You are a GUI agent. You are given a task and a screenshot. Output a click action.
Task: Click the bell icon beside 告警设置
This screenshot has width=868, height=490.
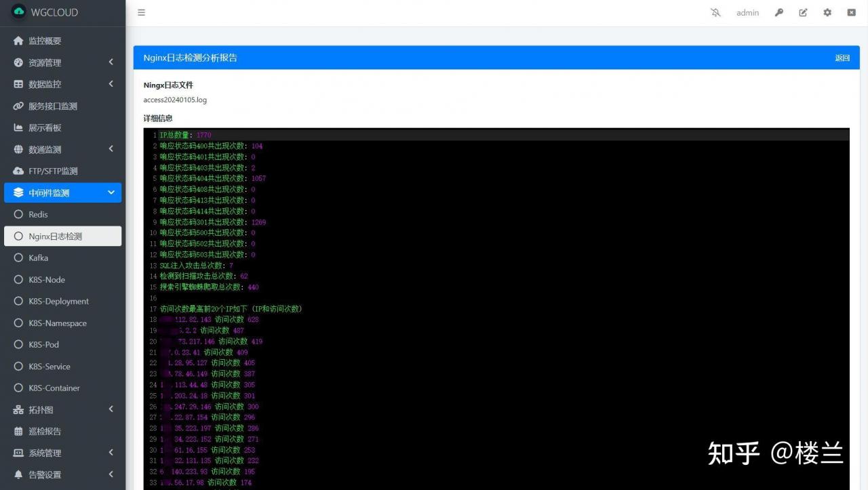tap(18, 474)
